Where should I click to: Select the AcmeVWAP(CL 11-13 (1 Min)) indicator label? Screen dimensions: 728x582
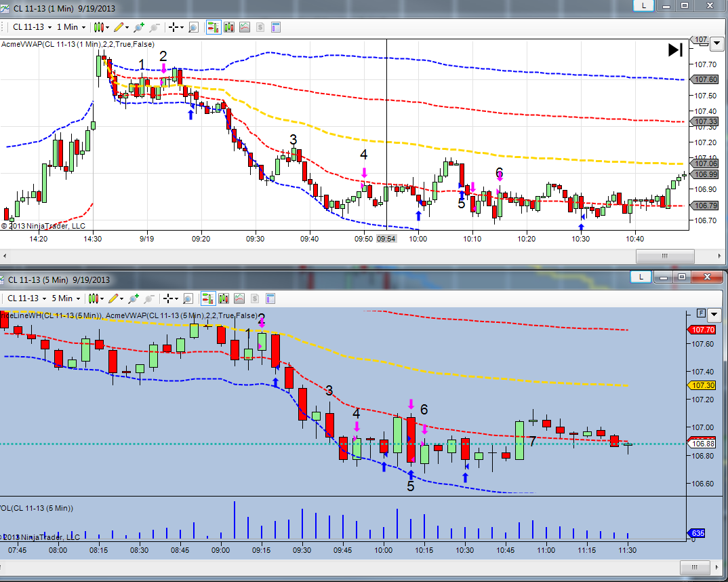click(77, 44)
